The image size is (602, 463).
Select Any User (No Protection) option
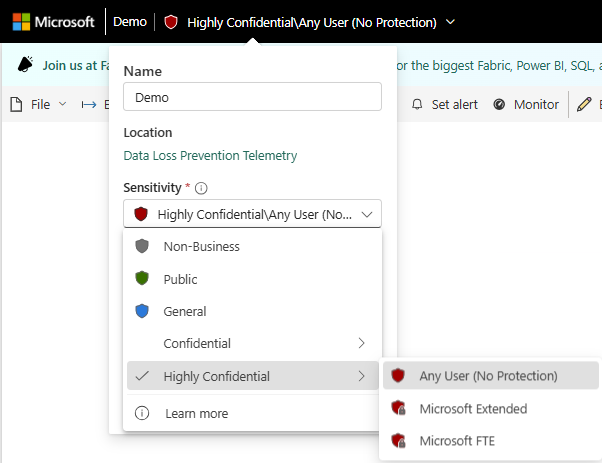[488, 376]
